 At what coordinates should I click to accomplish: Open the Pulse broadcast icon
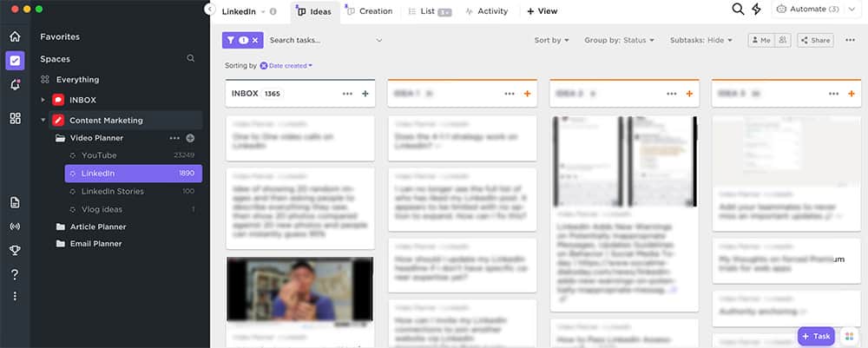point(15,227)
